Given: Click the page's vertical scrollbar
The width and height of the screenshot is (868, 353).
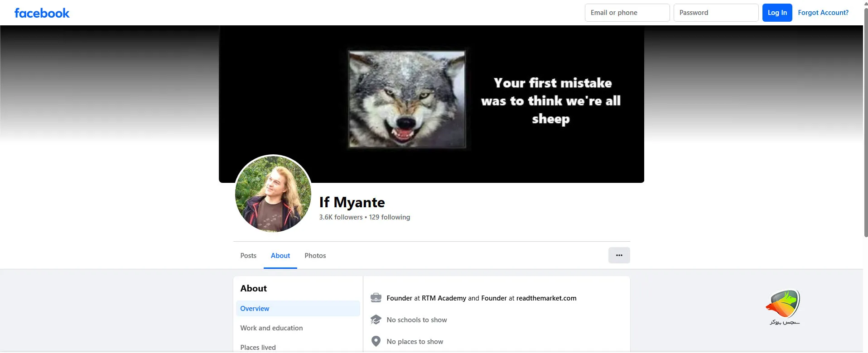Looking at the screenshot, I should tap(865, 122).
